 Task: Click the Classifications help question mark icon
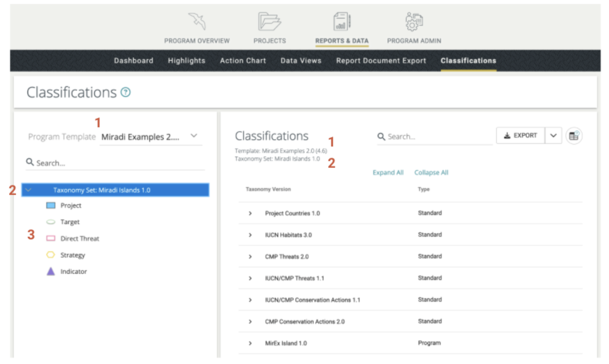pos(125,92)
